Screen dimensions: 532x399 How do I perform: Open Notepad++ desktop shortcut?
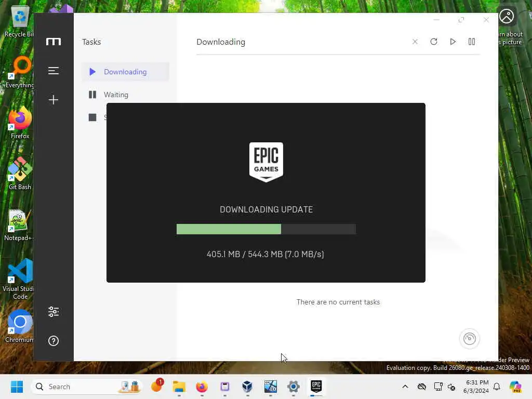19,225
